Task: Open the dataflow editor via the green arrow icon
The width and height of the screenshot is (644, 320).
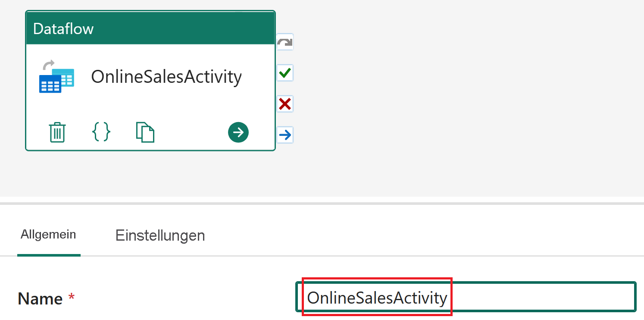Action: (238, 132)
